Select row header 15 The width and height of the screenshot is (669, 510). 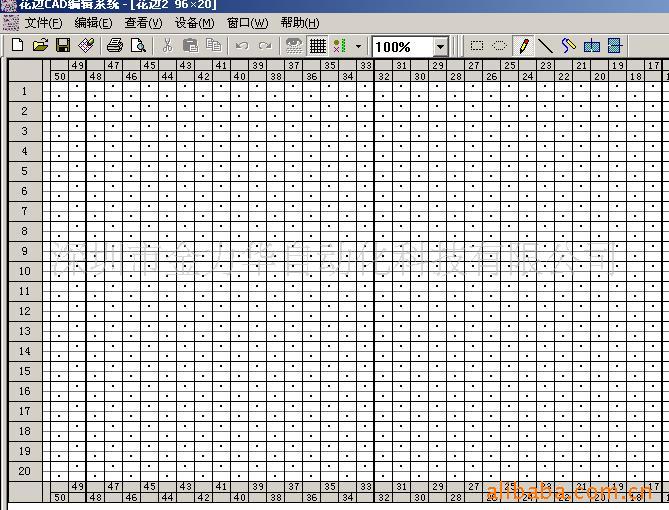pos(25,371)
